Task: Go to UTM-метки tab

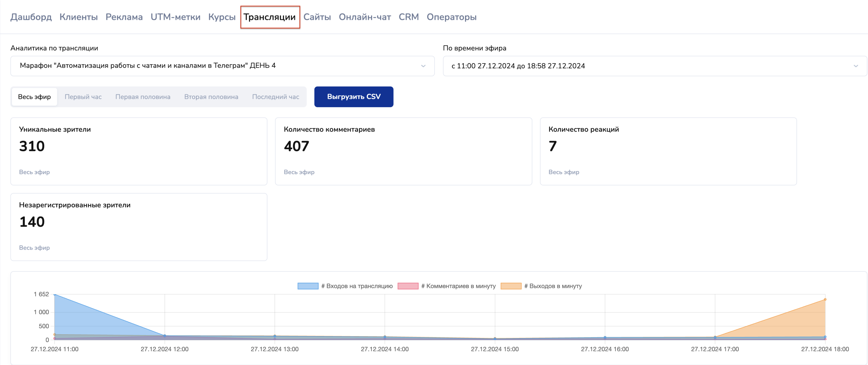Action: [175, 17]
